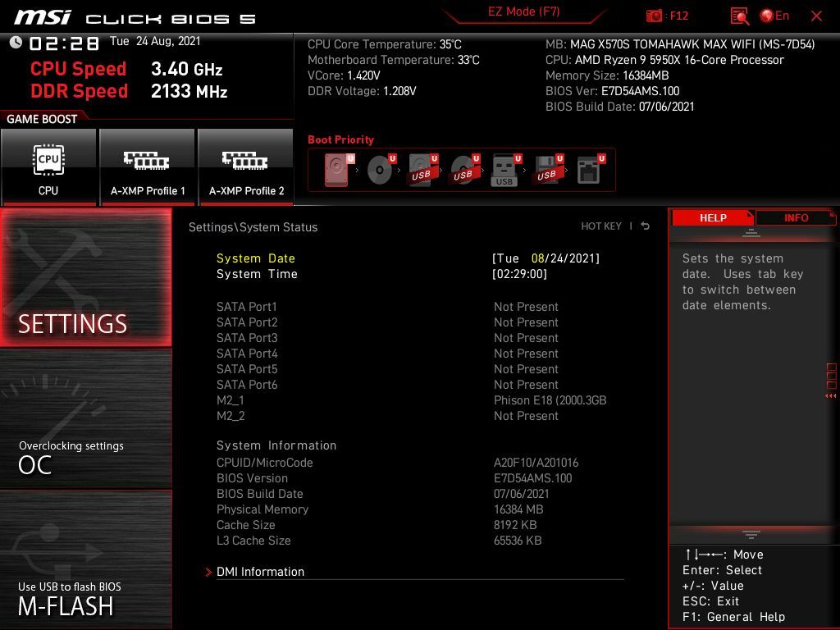Switch to the HELP tab
Viewport: 840px width, 630px height.
point(713,217)
